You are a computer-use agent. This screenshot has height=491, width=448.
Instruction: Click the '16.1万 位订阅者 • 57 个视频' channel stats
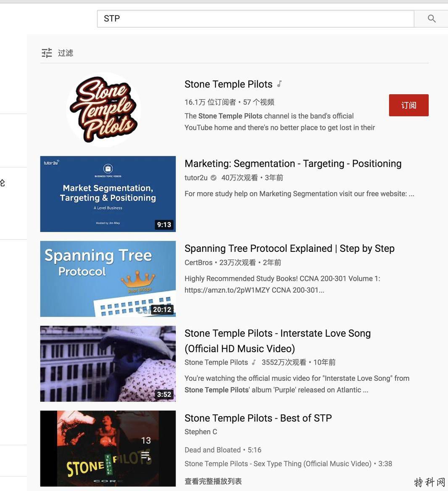(x=229, y=102)
